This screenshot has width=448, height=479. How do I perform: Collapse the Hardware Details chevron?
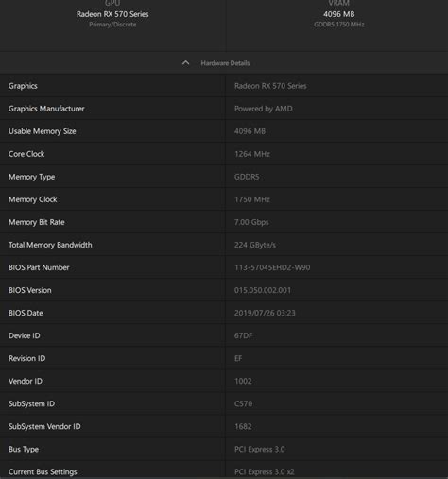tap(185, 63)
